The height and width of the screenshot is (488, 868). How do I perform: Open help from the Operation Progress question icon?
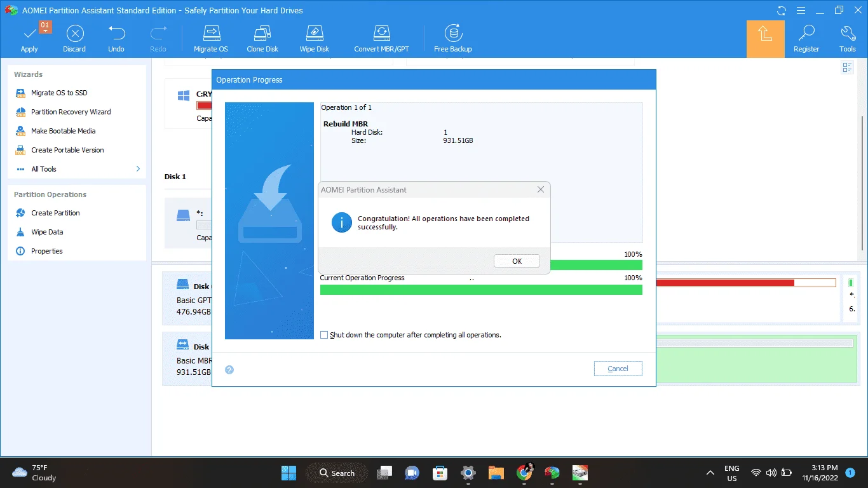coord(229,369)
